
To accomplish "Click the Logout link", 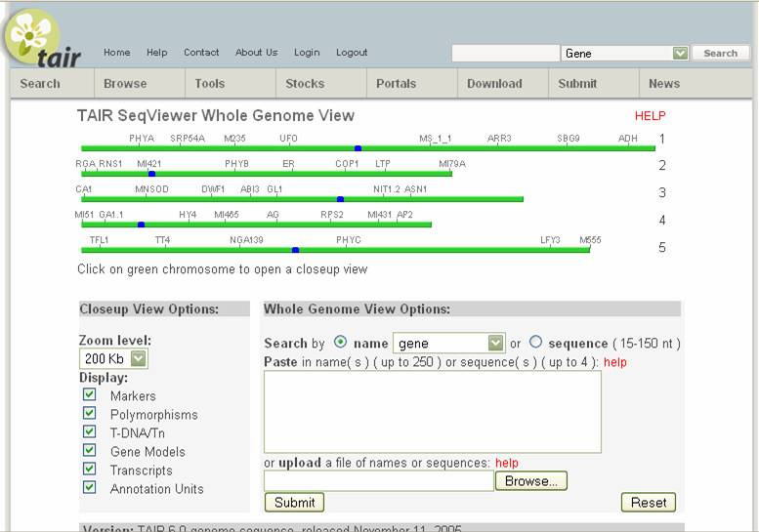I will pyautogui.click(x=352, y=53).
